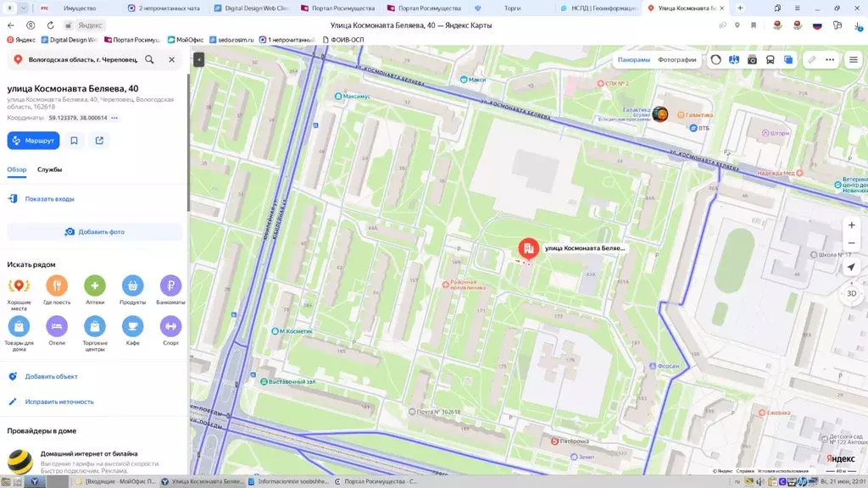
Task: Click the search magnifier icon
Action: pos(149,59)
